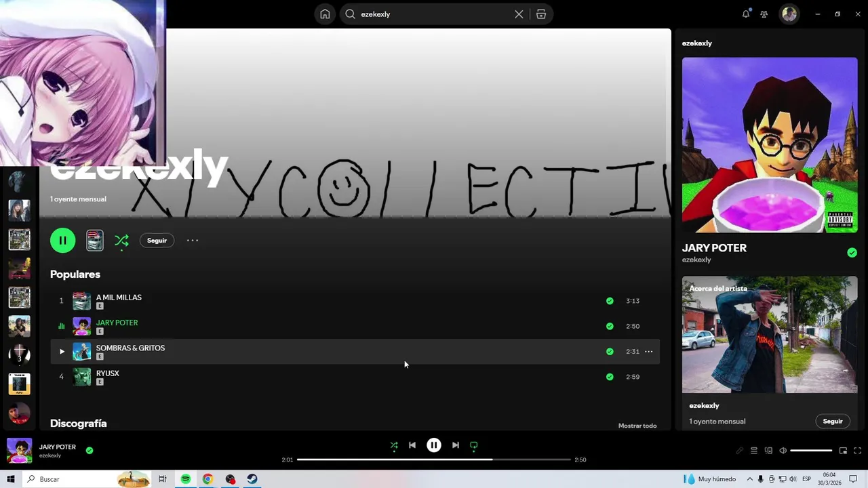The image size is (868, 488).
Task: Open the mini player icon
Action: (x=843, y=451)
